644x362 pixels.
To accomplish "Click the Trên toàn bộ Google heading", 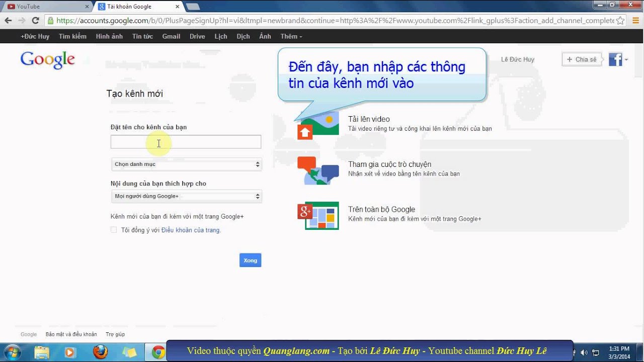I will click(x=381, y=209).
